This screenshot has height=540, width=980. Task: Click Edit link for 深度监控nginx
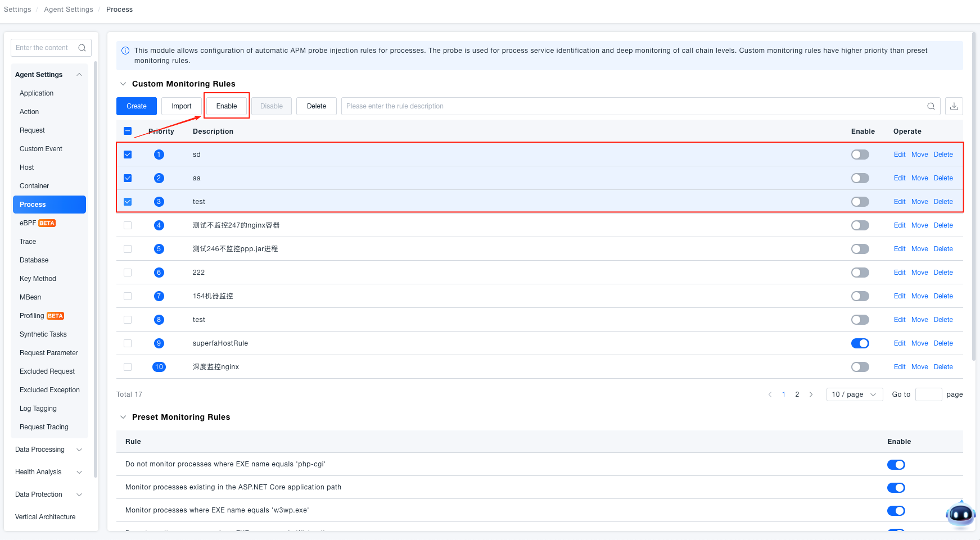pos(900,367)
